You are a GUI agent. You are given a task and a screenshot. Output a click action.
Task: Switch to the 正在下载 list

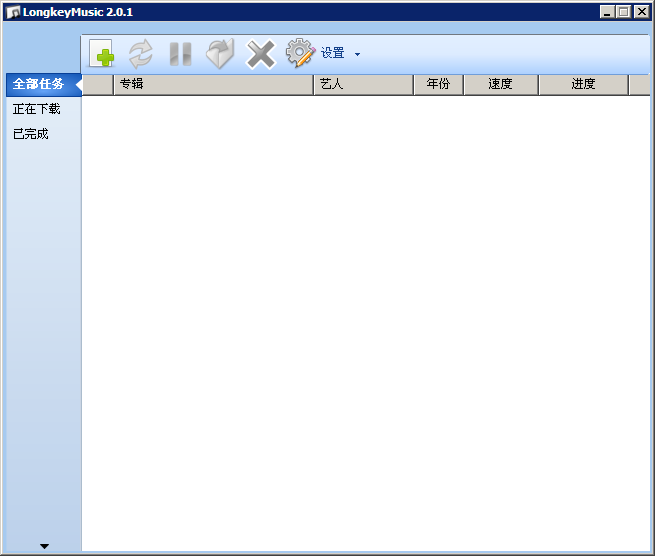point(37,109)
